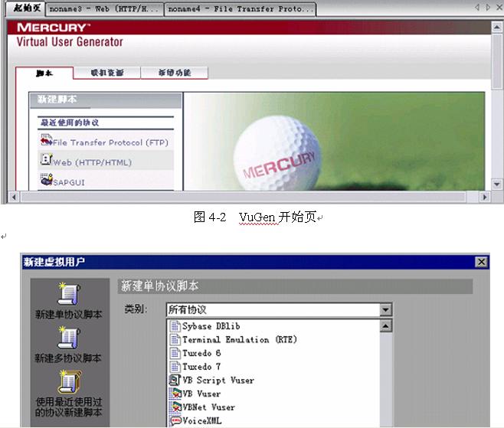Select Terminal Emulation (RTE) protocol
The width and height of the screenshot is (504, 428).
(240, 340)
